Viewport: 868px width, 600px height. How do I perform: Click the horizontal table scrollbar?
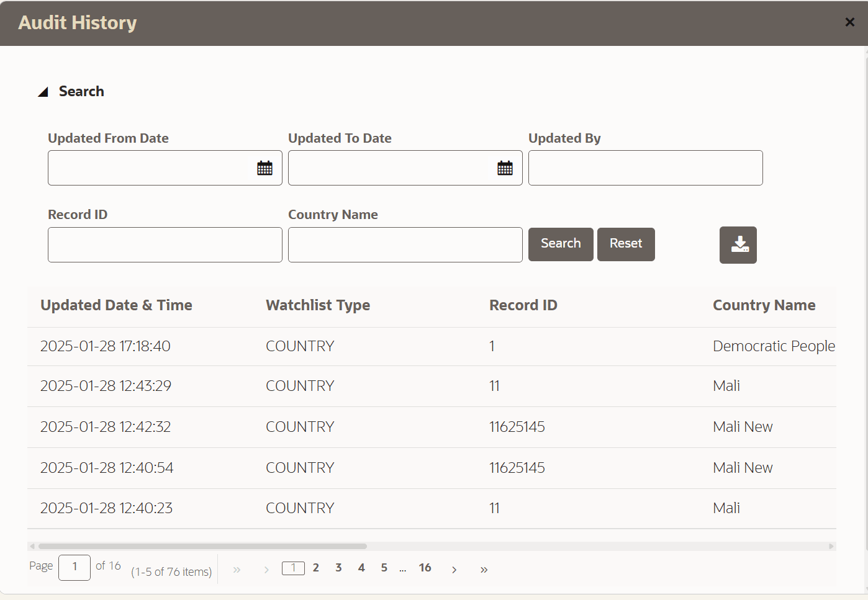202,547
